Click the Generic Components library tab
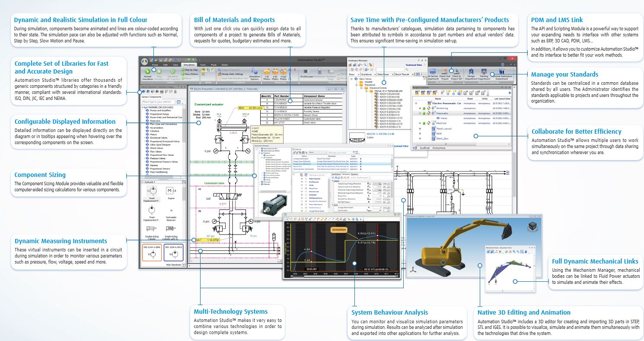Image resolution: width=644 pixels, height=341 pixels. point(152,97)
